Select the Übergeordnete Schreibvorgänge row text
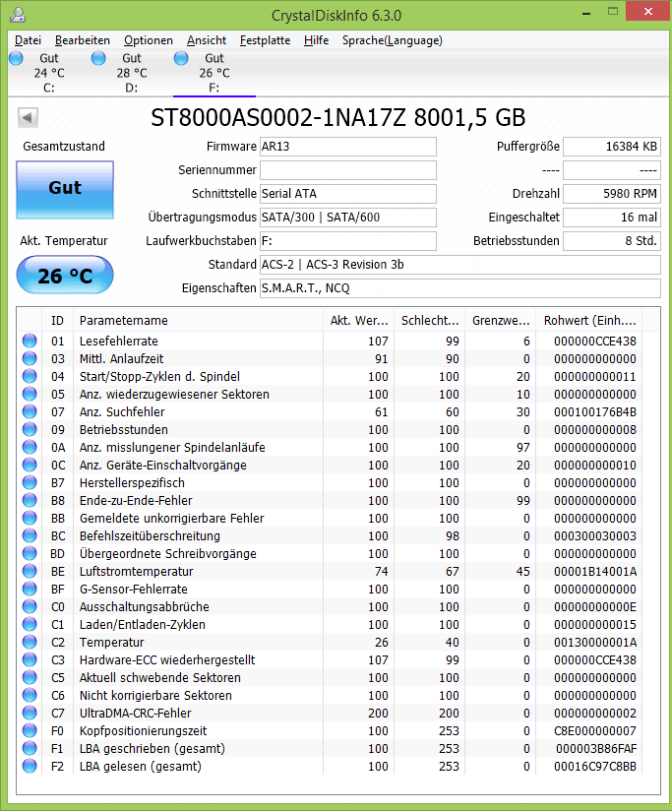The image size is (672, 811). [168, 553]
